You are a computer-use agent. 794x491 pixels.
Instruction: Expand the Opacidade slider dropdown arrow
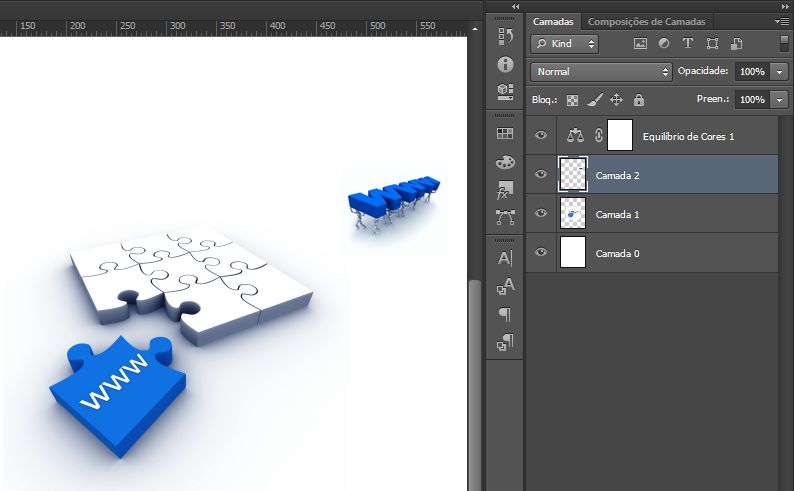pos(779,72)
